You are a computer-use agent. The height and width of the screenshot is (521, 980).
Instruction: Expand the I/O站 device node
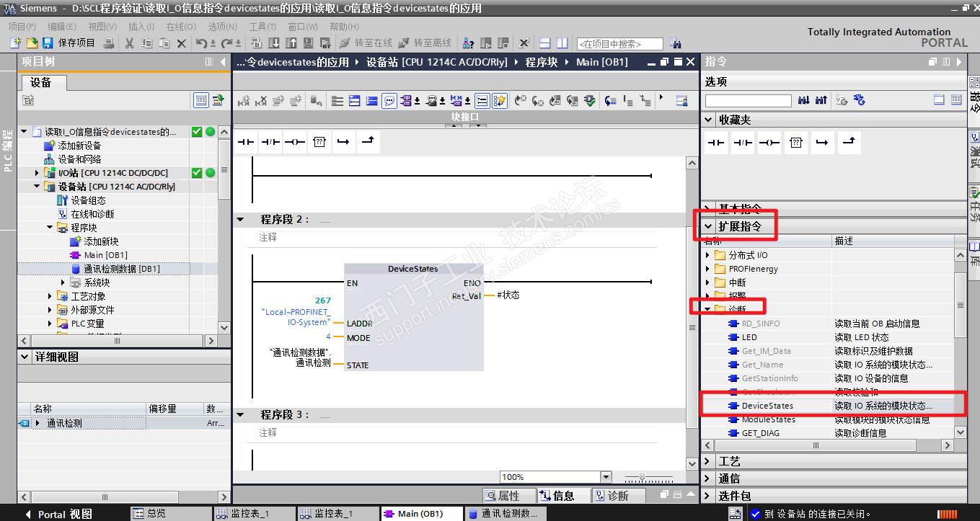click(37, 173)
